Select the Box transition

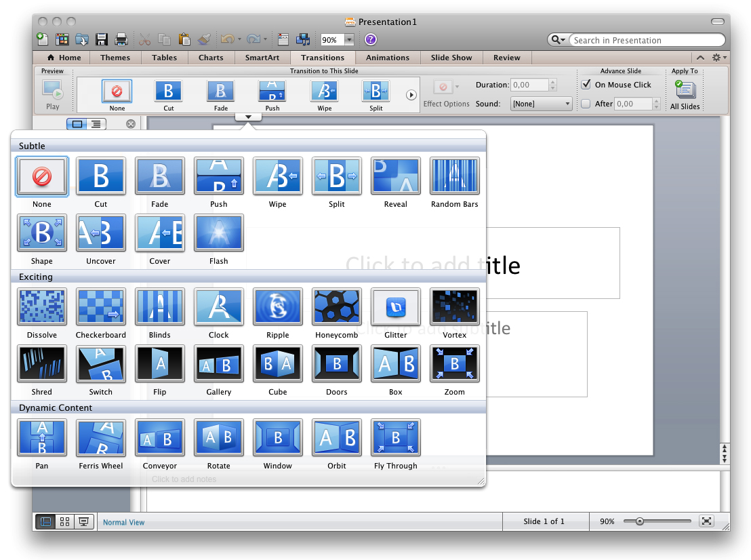395,363
